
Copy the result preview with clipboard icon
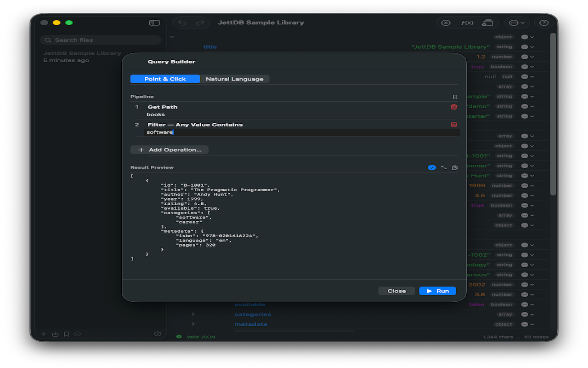pos(455,167)
